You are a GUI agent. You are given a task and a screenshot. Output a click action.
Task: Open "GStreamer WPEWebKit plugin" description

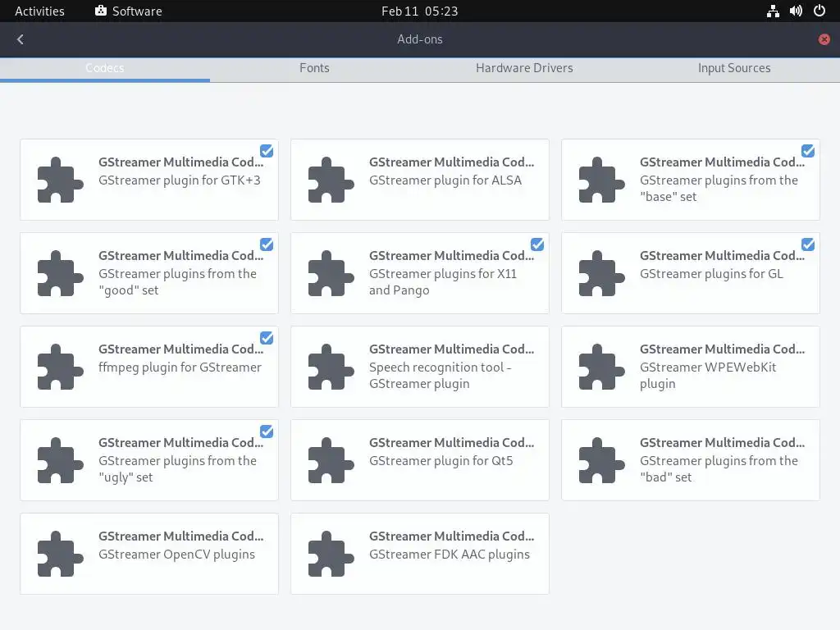coord(708,376)
